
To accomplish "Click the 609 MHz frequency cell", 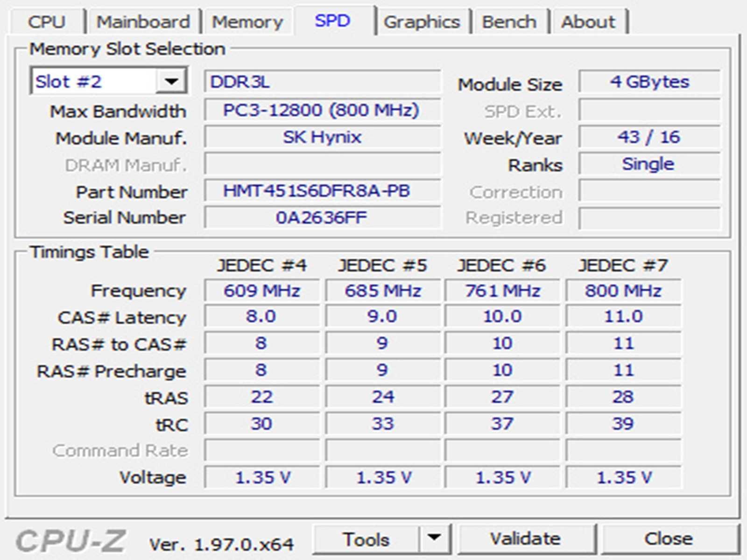I will point(262,291).
